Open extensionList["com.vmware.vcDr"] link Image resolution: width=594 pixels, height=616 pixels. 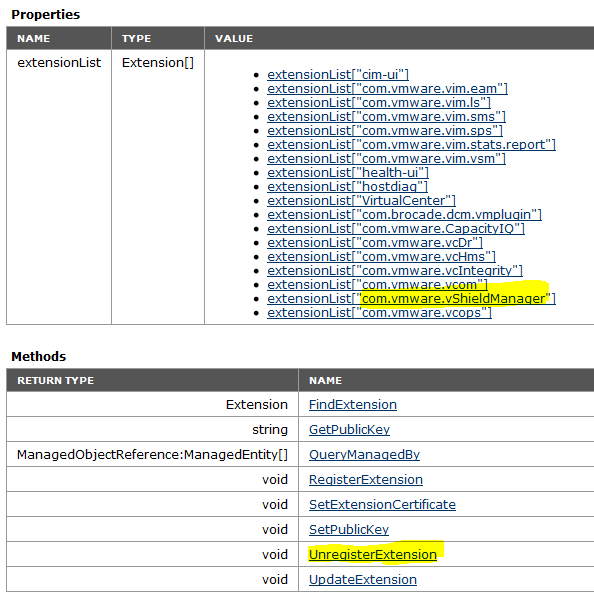coord(375,243)
